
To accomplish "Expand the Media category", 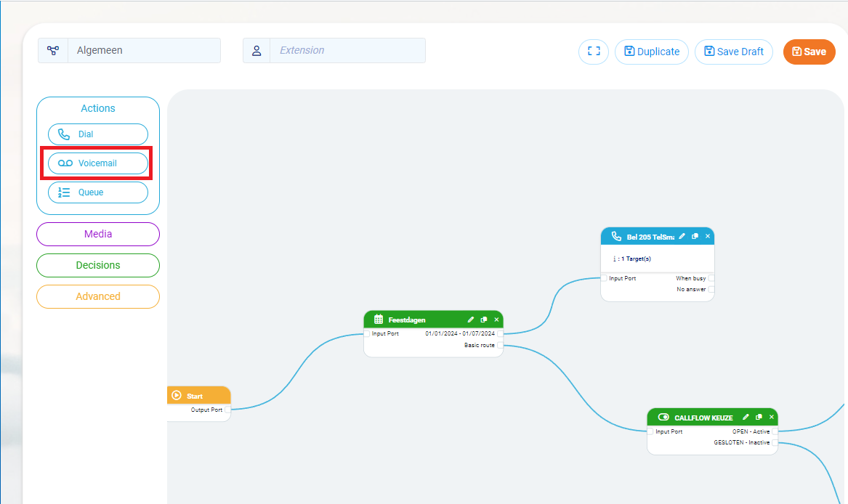I will pyautogui.click(x=98, y=234).
